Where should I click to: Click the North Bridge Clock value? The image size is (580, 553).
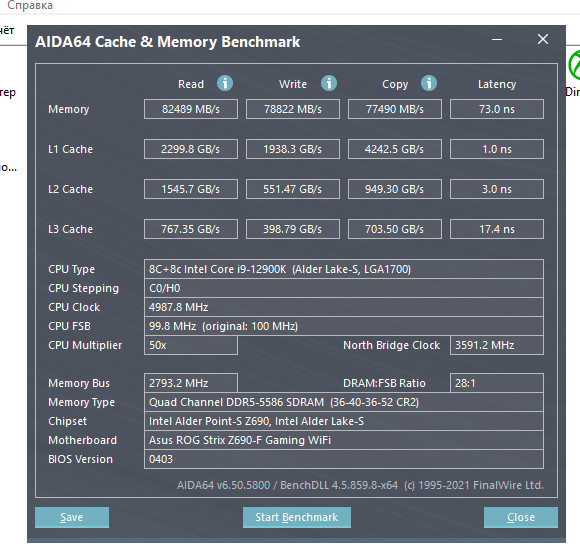click(x=497, y=345)
